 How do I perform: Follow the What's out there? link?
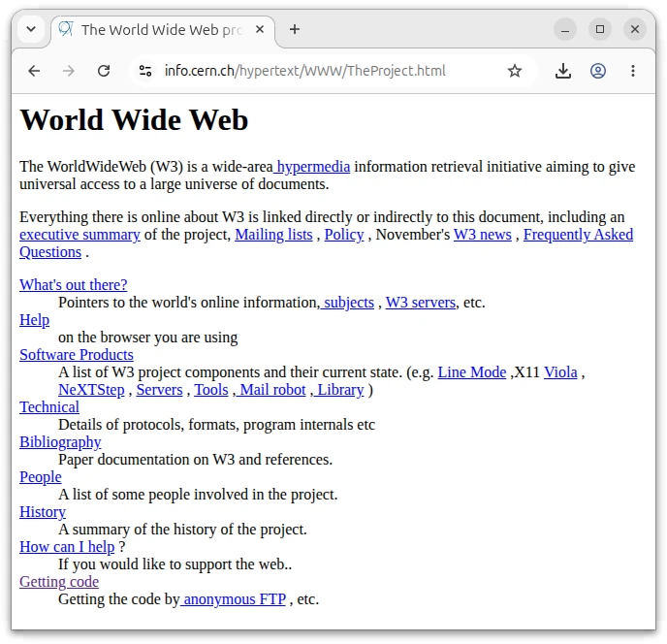click(x=73, y=285)
